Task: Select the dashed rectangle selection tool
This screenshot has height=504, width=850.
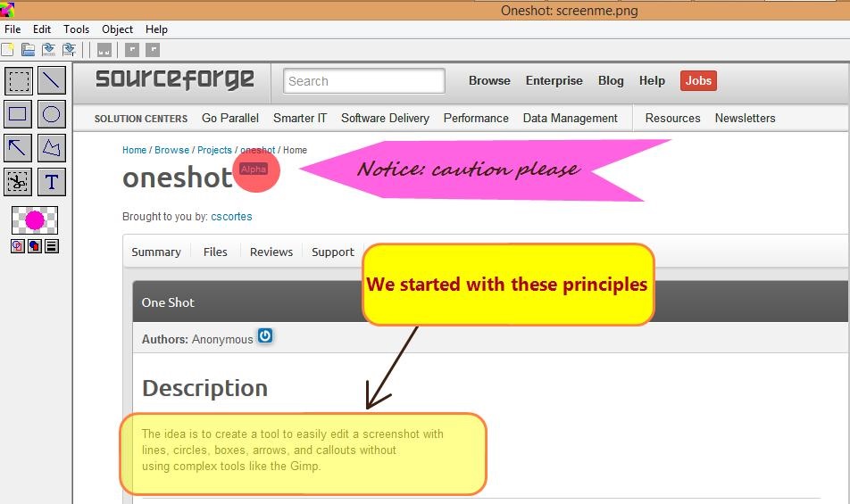Action: 19,81
